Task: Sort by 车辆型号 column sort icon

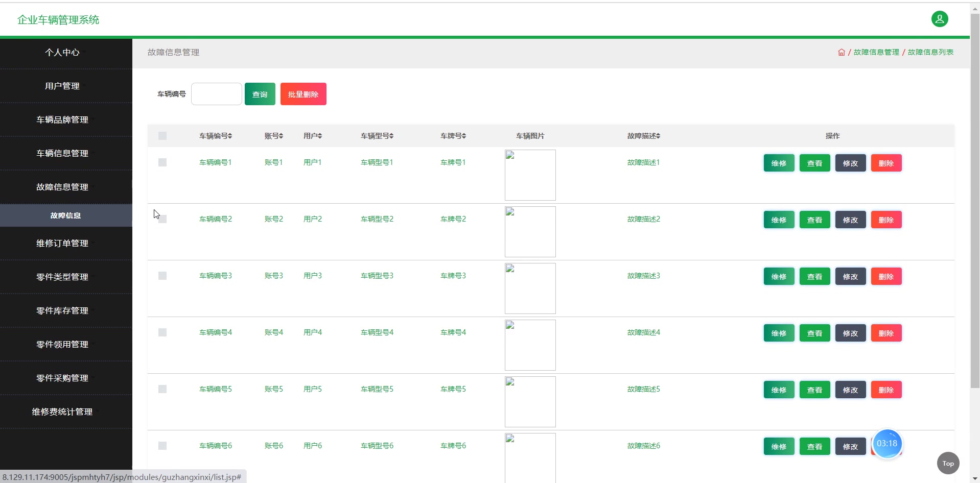Action: click(391, 136)
